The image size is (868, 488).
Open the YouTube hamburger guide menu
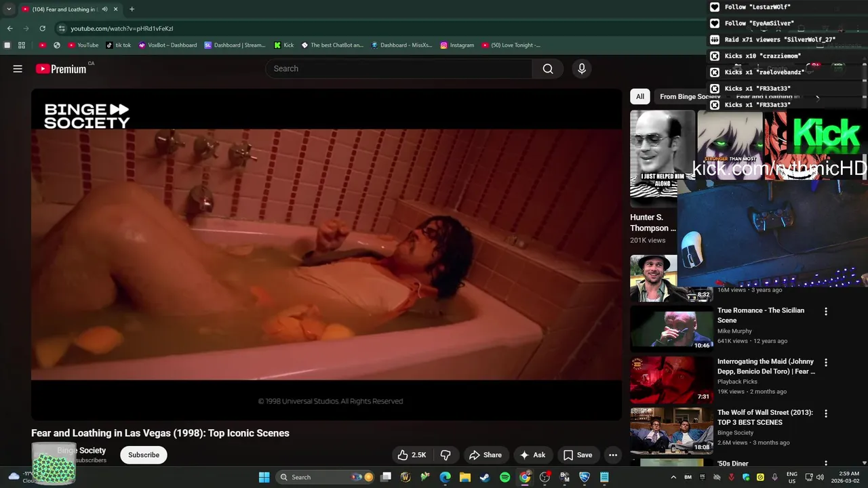pyautogui.click(x=18, y=68)
